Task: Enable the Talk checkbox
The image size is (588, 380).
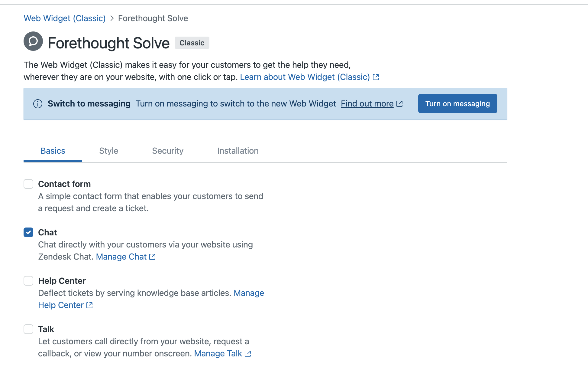Action: click(x=28, y=329)
